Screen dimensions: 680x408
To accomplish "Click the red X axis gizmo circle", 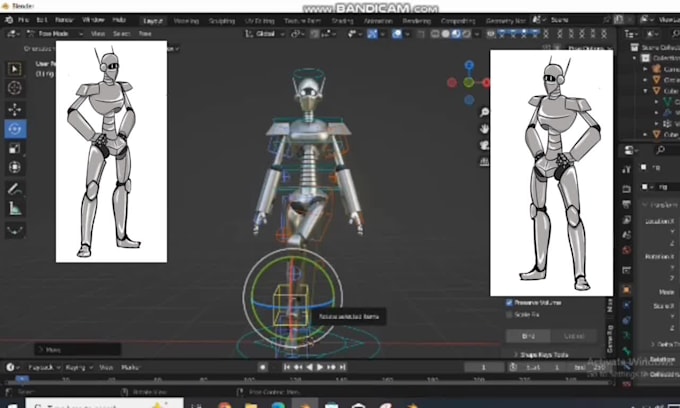I will click(486, 82).
